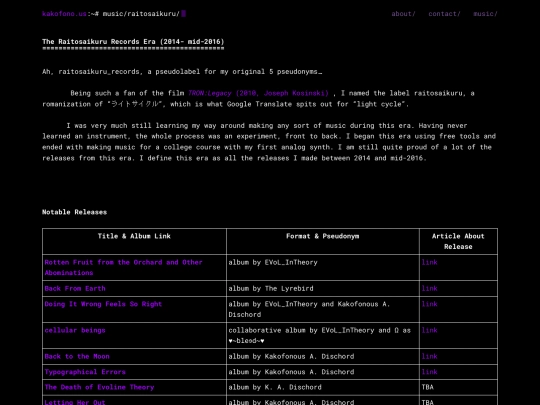Click the 'album by EVoL_InTheory' cell in Rotten Fruit row
Screen dimensions: 540x405
323,268
